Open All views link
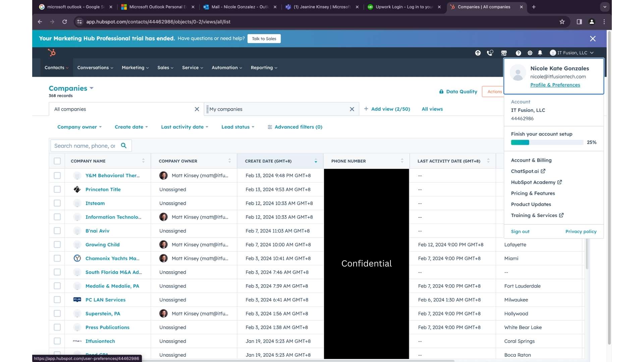644x362 pixels. (432, 109)
